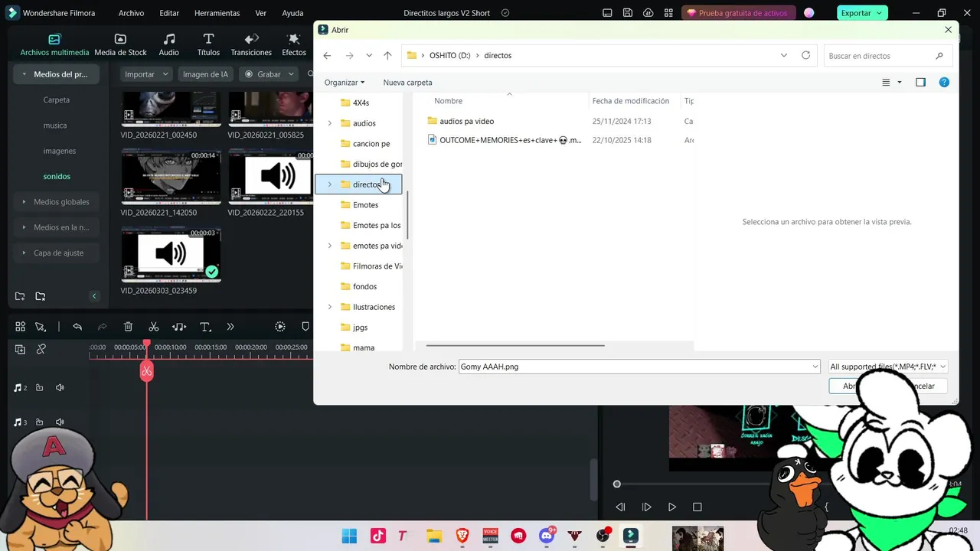The height and width of the screenshot is (551, 980).
Task: Open the Efectos tab
Action: [x=294, y=45]
